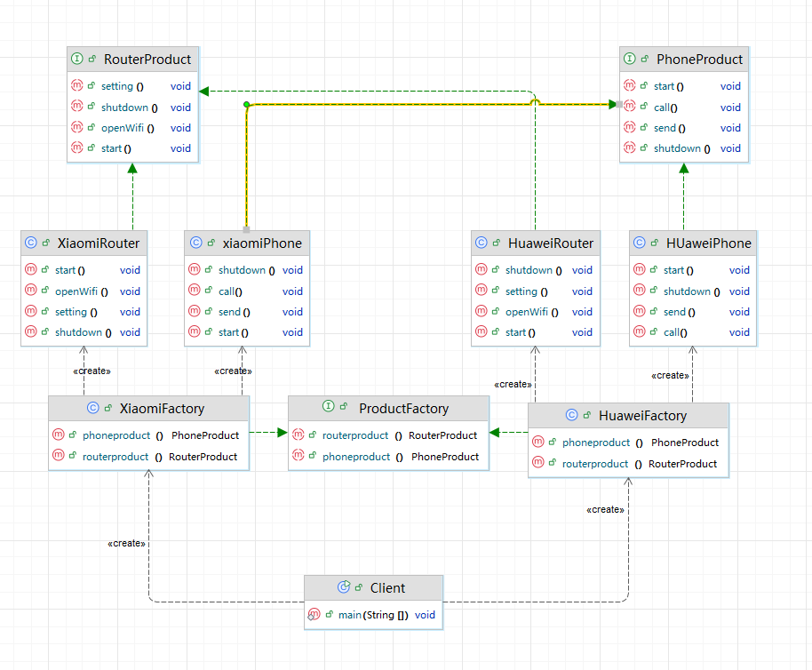Click PhoneProduct return type of XiaomiFactory phoneproduct()
The width and height of the screenshot is (812, 670).
(x=205, y=435)
